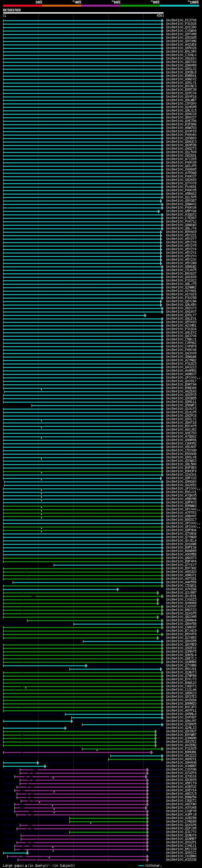This screenshot has height=868, width=202.
Task: Select label UniRef100_Q42652
Action: pos(181,485)
